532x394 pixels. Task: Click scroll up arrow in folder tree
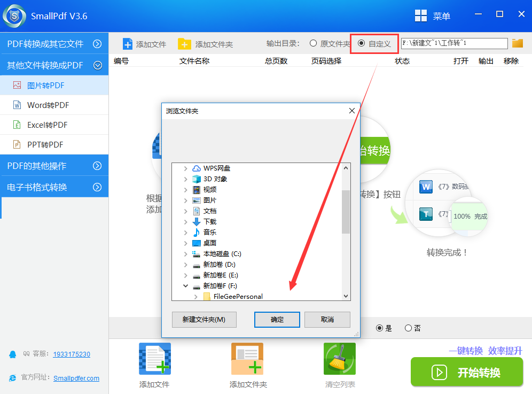[x=346, y=168]
